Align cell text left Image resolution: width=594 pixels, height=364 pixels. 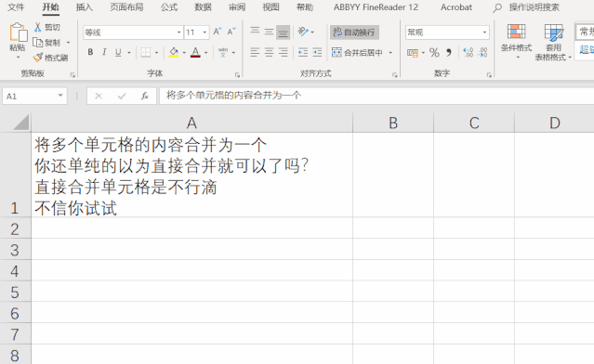(x=255, y=52)
